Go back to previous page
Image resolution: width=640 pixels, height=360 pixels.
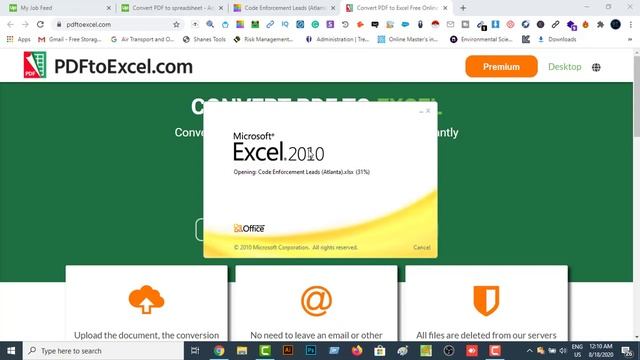tap(11, 24)
